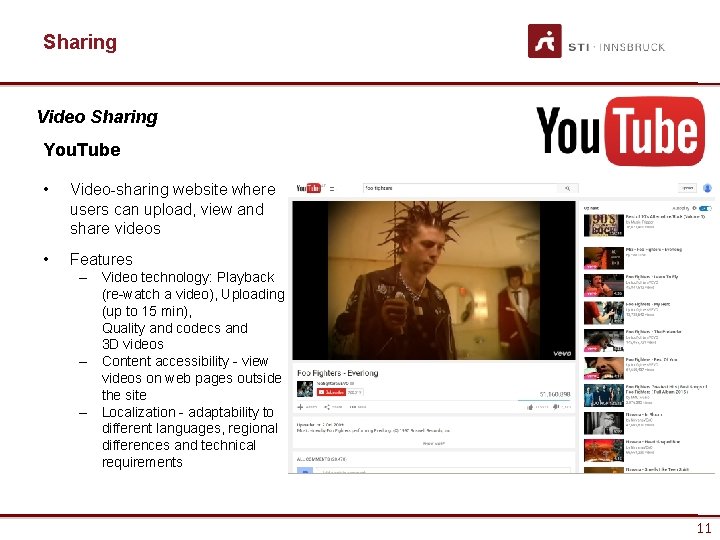Open the 'Foo Fighters - Learn To Fly' thumbnail

603,285
